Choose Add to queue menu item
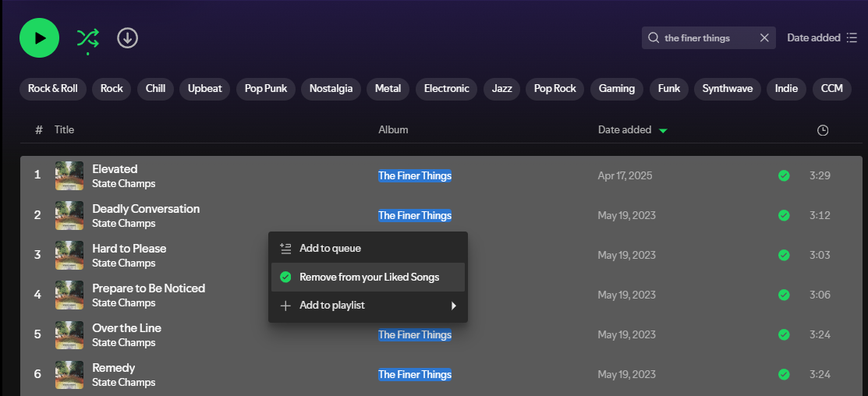The height and width of the screenshot is (396, 868). [x=330, y=248]
